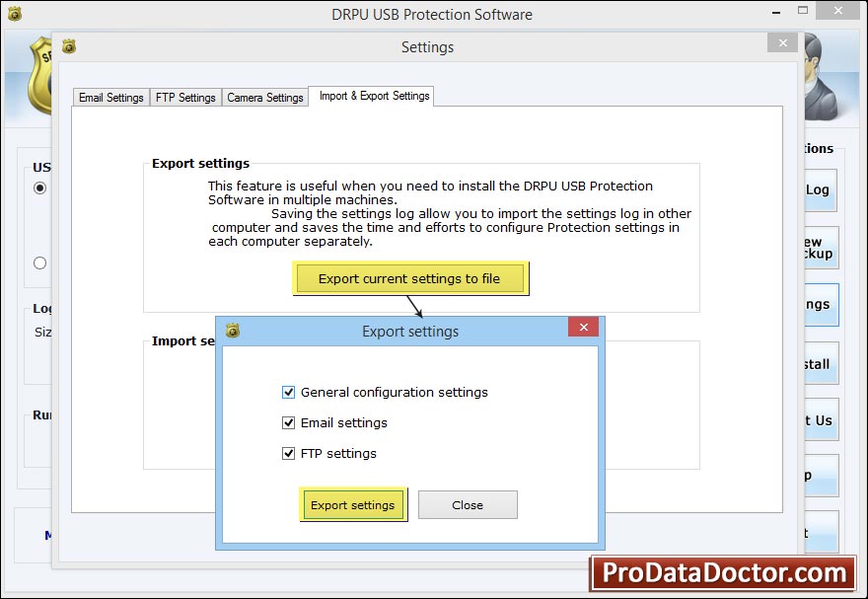Disable FTP settings in export dialog
Screen dimensions: 868x599
coord(289,453)
